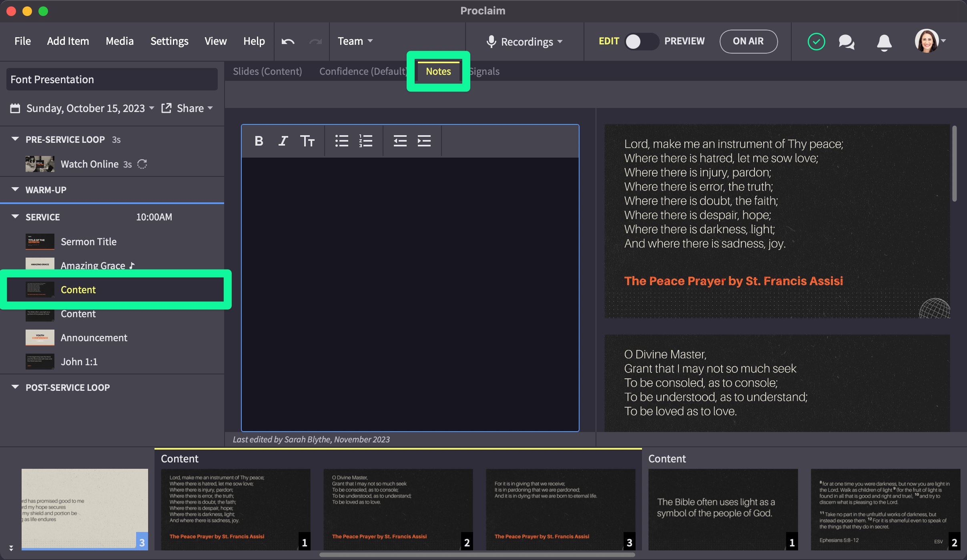Apply bold formatting in notes editor
The image size is (967, 560).
coord(259,141)
